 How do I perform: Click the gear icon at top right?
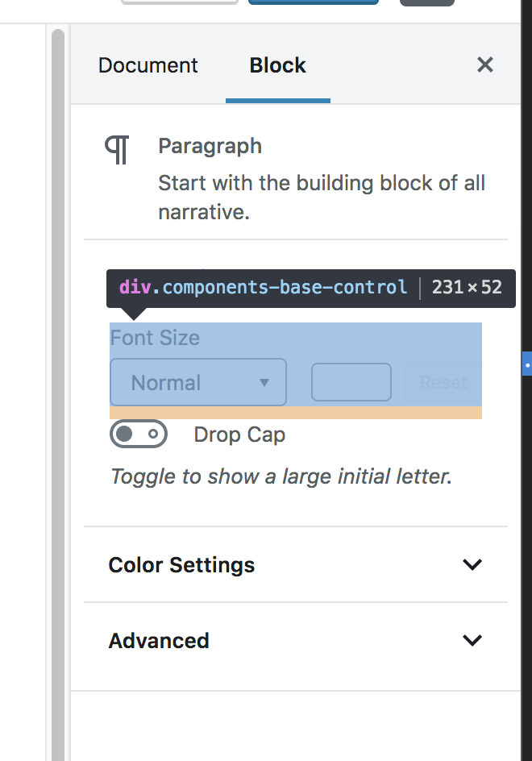(426, 3)
